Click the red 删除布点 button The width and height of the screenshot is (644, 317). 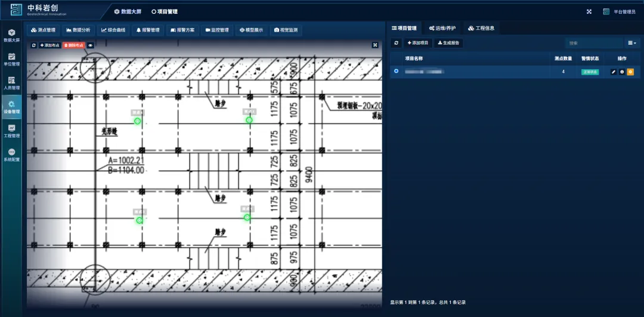click(74, 45)
